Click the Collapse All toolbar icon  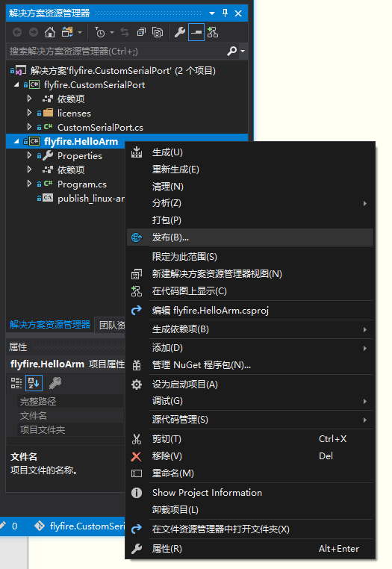(141, 33)
